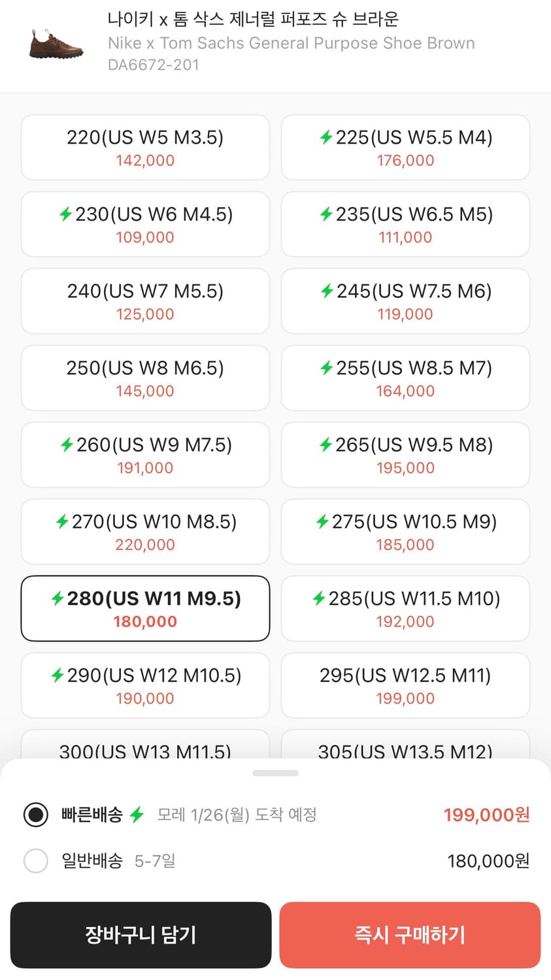Screen dimensions: 551x980
Task: Choose size 285 (US W11.5 M10)
Action: tap(405, 608)
